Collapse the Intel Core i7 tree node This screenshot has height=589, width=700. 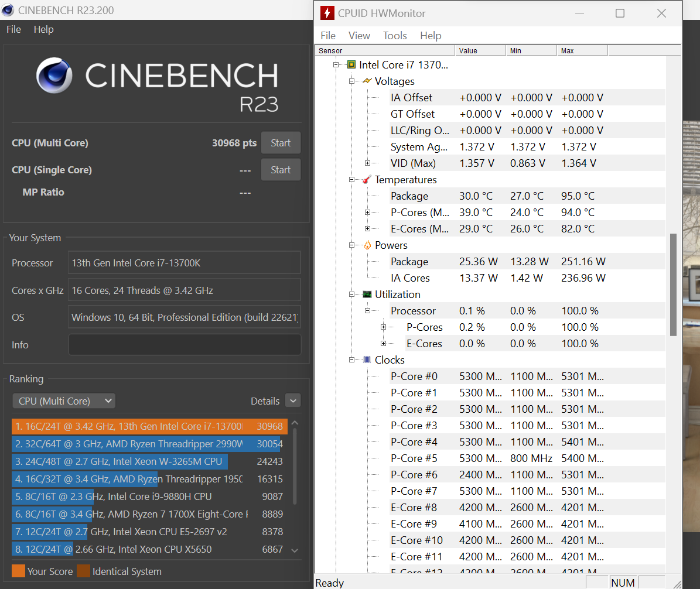(336, 65)
